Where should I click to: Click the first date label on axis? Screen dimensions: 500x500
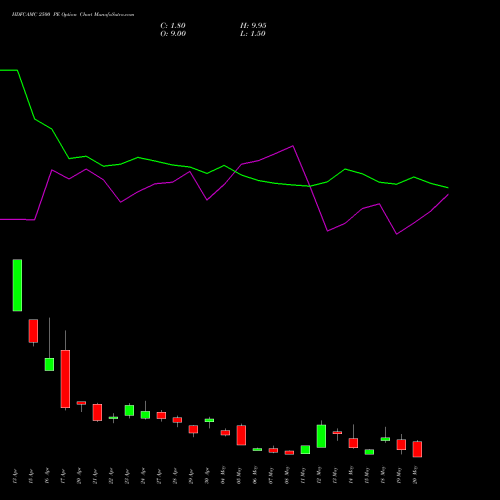[15, 475]
